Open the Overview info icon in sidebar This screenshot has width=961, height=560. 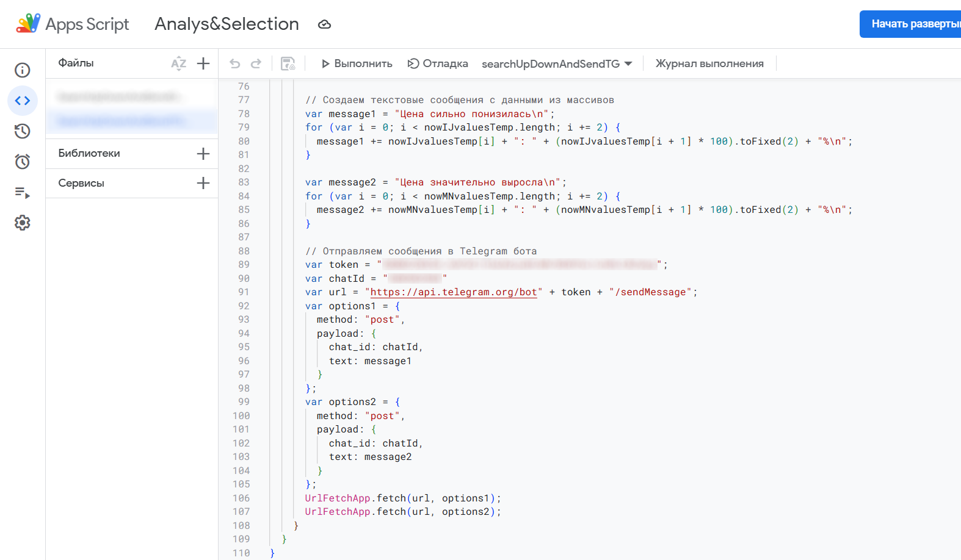point(23,70)
